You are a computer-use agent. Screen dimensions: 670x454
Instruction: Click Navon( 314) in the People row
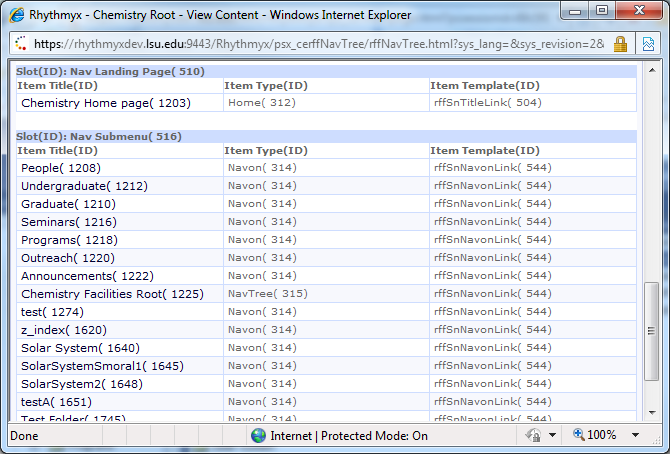[x=262, y=168]
